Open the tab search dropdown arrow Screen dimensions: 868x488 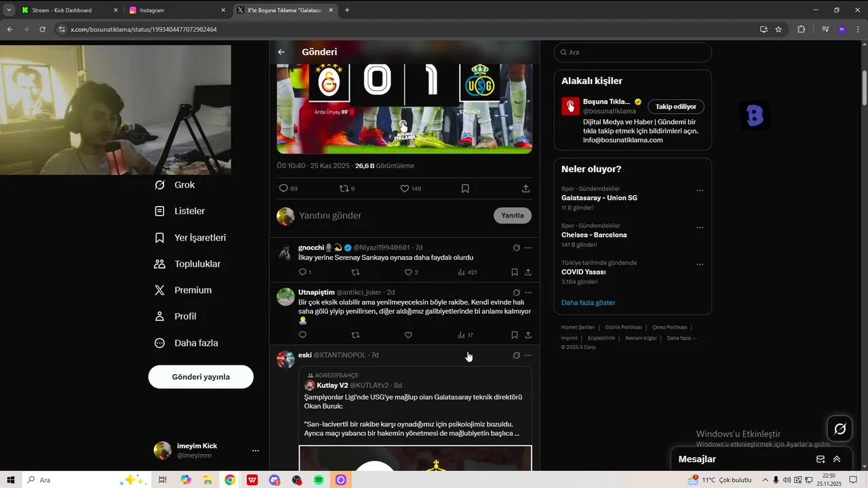tap(9, 10)
